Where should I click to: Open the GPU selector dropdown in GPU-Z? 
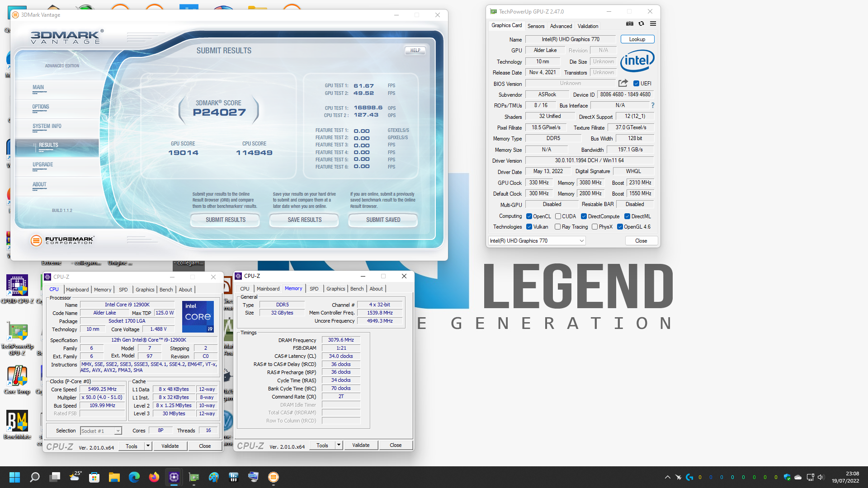537,241
